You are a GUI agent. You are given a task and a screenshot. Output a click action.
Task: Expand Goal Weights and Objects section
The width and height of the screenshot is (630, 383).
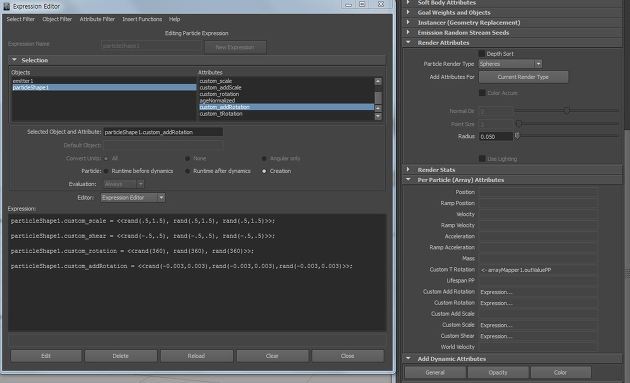(x=408, y=12)
